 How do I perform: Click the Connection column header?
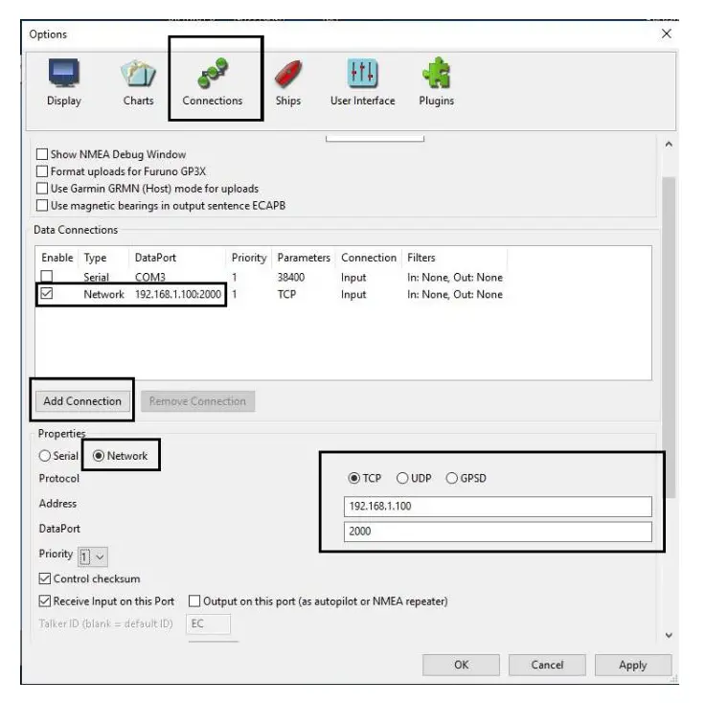coord(369,258)
